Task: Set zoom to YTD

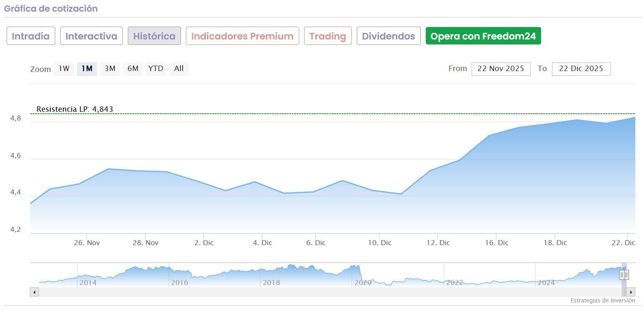Action: click(156, 69)
